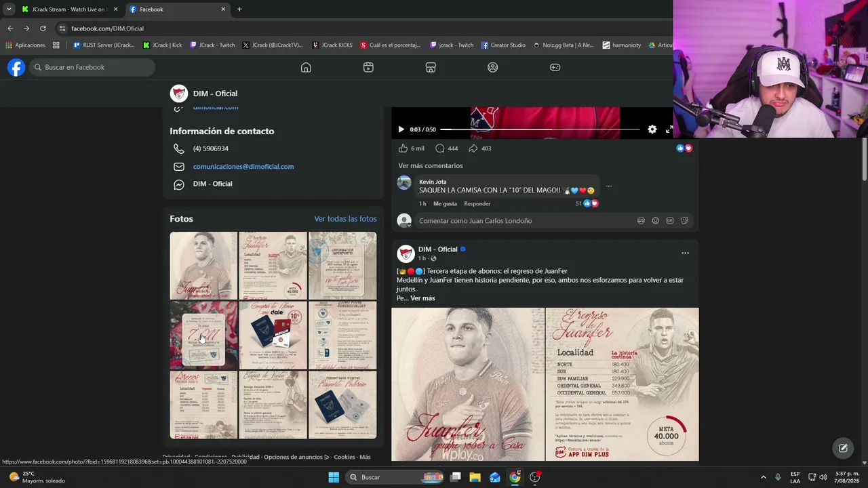This screenshot has width=868, height=488.
Task: Open the video settings gear
Action: point(652,129)
